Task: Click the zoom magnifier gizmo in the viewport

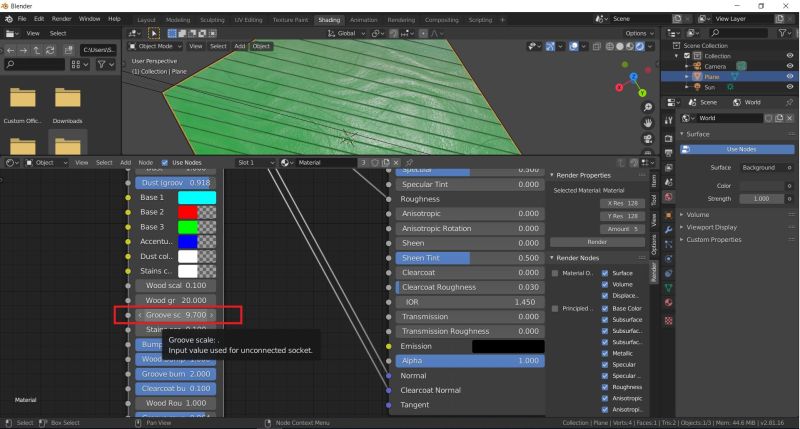Action: pos(647,107)
